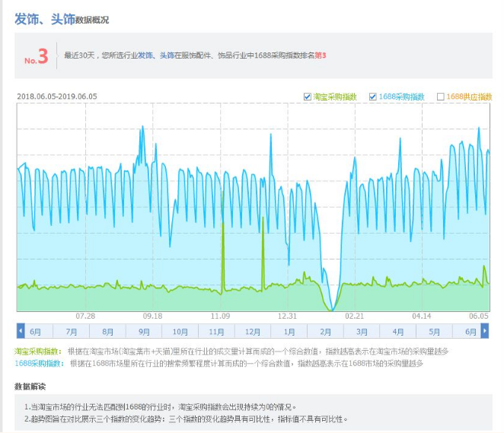Image resolution: width=504 pixels, height=433 pixels.
Task: Click the No.3 ranking badge
Action: click(x=36, y=56)
